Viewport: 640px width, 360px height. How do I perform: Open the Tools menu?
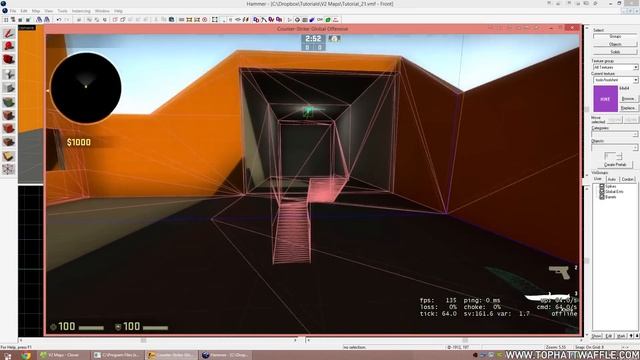coord(62,11)
